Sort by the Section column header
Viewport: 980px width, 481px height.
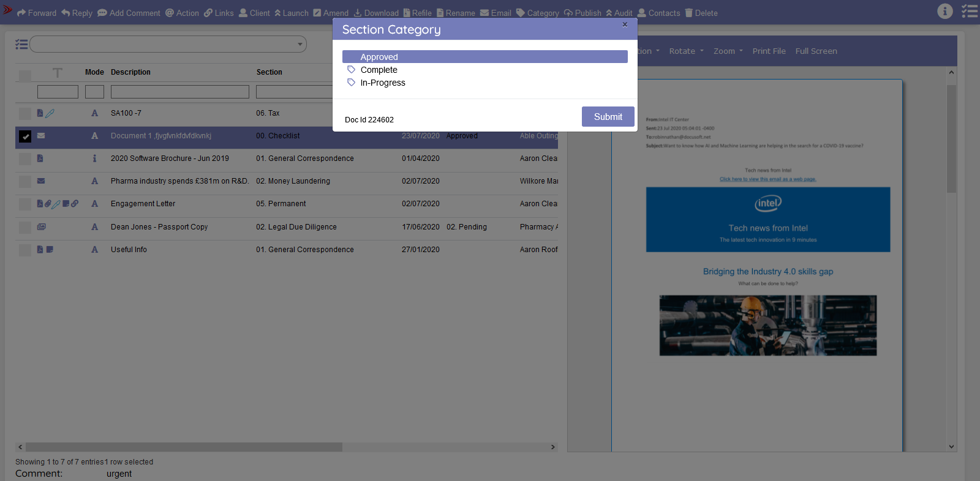pyautogui.click(x=269, y=72)
